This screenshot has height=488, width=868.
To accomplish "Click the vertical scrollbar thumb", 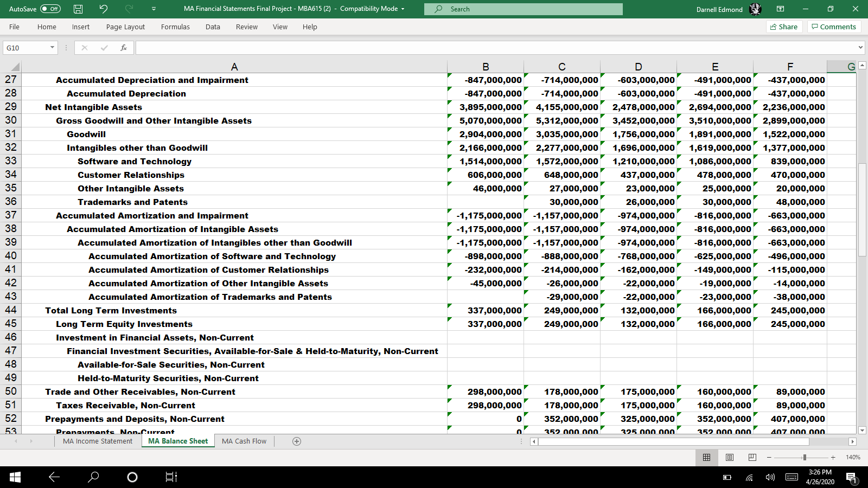I will [x=863, y=209].
